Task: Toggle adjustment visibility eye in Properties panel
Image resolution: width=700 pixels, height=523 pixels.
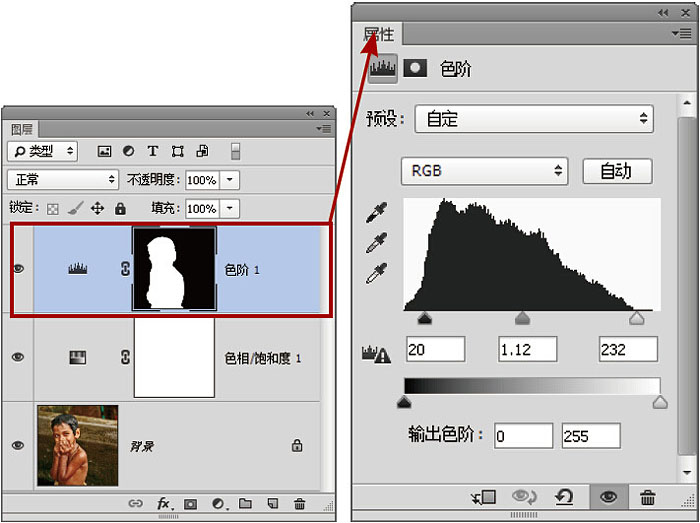Action: (607, 497)
